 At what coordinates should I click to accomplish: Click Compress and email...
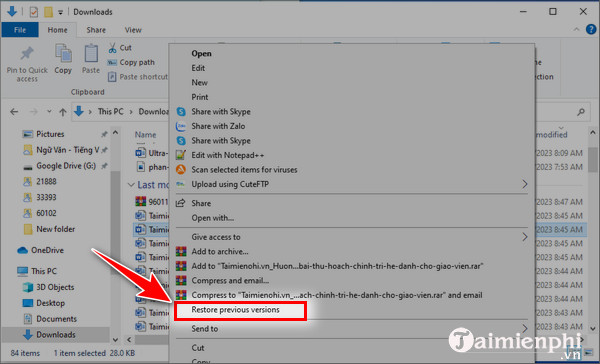click(x=230, y=281)
